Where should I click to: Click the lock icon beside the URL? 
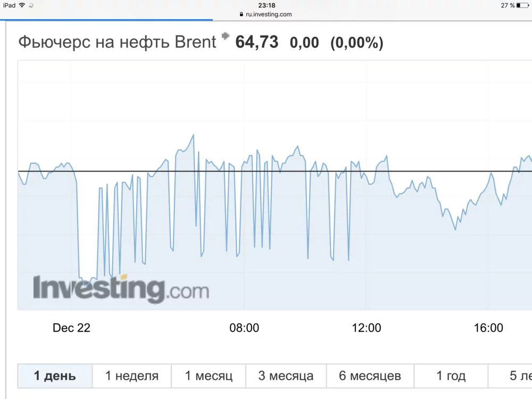(x=242, y=15)
